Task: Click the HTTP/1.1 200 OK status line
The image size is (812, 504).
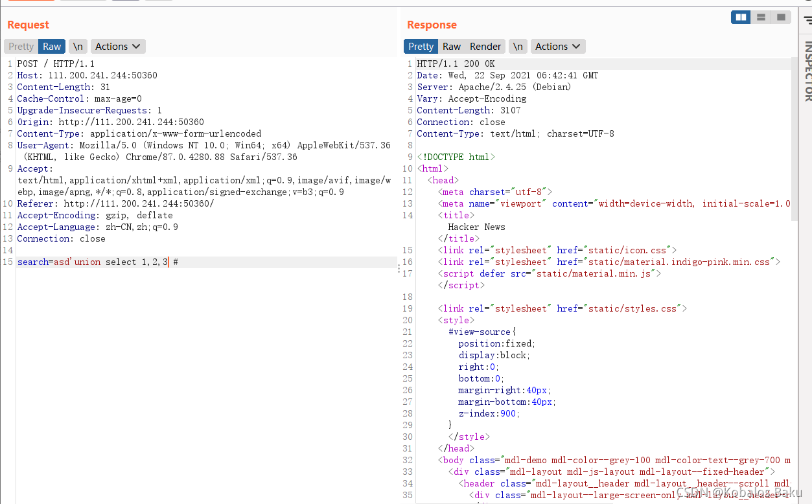Action: tap(456, 63)
